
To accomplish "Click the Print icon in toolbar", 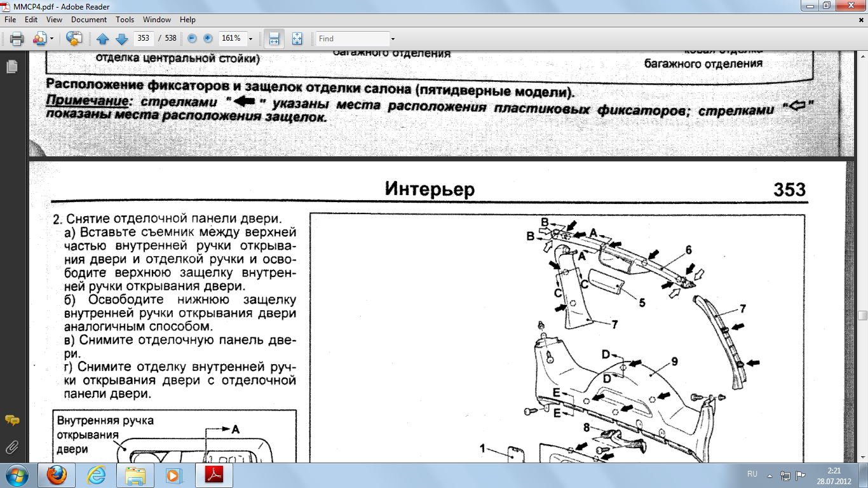I will click(x=17, y=39).
